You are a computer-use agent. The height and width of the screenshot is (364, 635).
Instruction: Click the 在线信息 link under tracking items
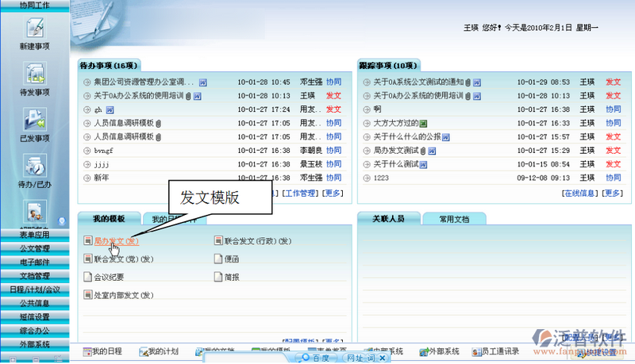click(x=579, y=193)
